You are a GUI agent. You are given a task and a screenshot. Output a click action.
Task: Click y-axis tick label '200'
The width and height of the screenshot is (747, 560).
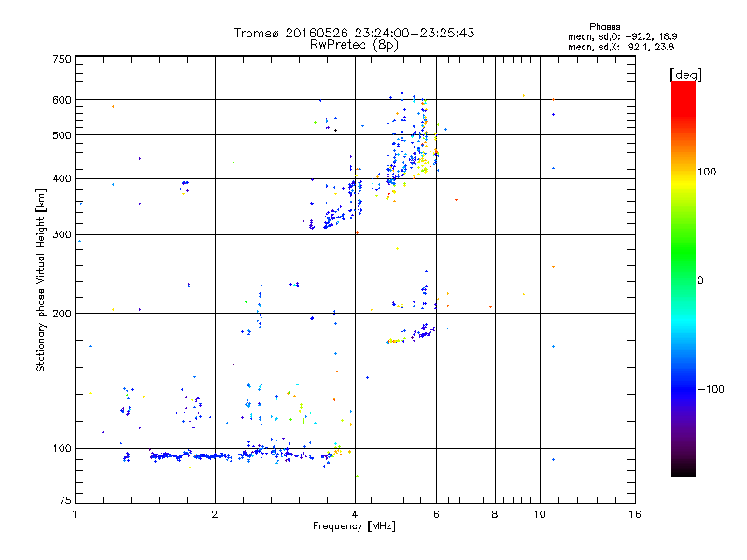(62, 314)
